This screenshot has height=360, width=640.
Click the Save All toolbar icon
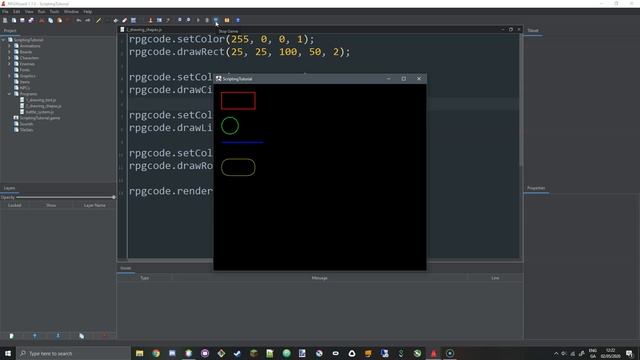coord(31,20)
